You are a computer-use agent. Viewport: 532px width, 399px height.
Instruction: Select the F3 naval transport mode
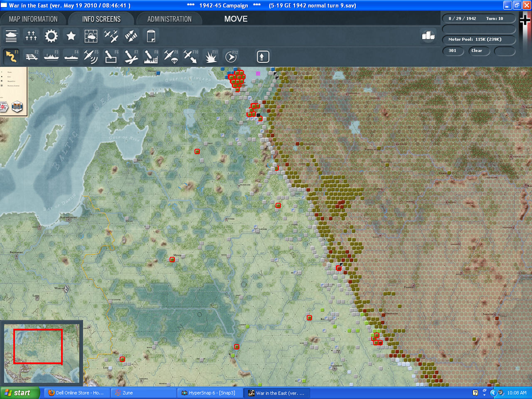(51, 56)
